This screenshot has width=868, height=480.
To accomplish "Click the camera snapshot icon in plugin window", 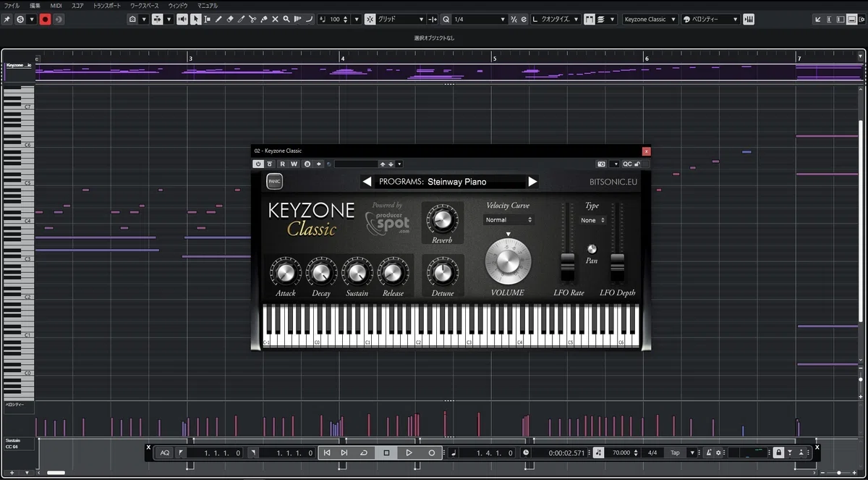I will pos(601,164).
